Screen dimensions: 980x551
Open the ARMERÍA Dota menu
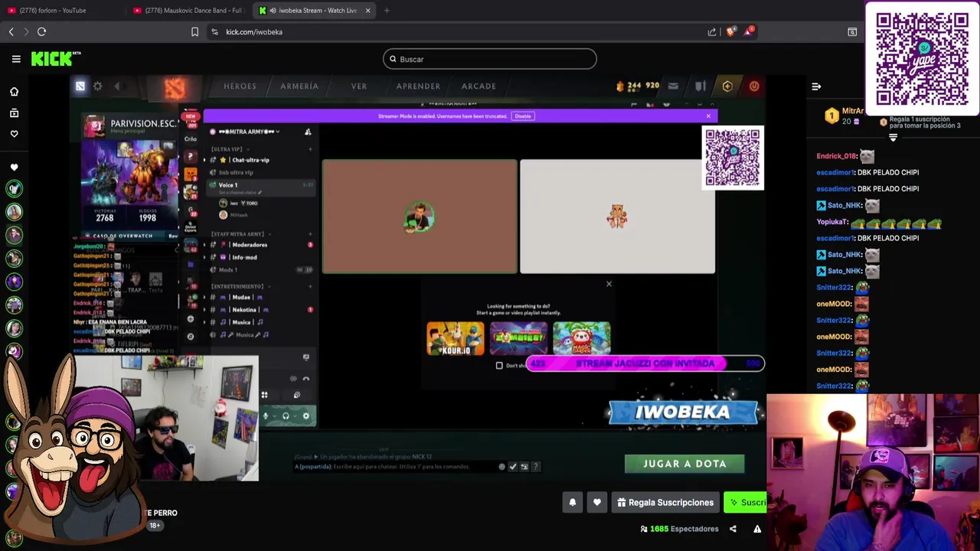299,86
